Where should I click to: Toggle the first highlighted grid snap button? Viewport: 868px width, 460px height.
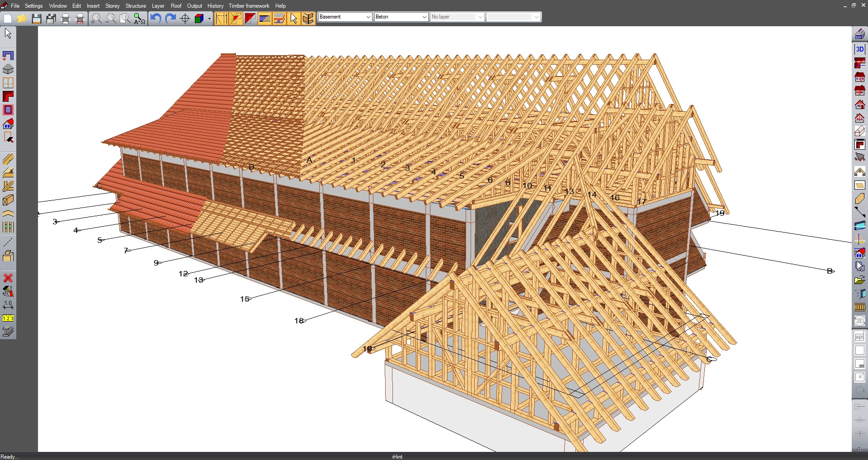pyautogui.click(x=221, y=19)
